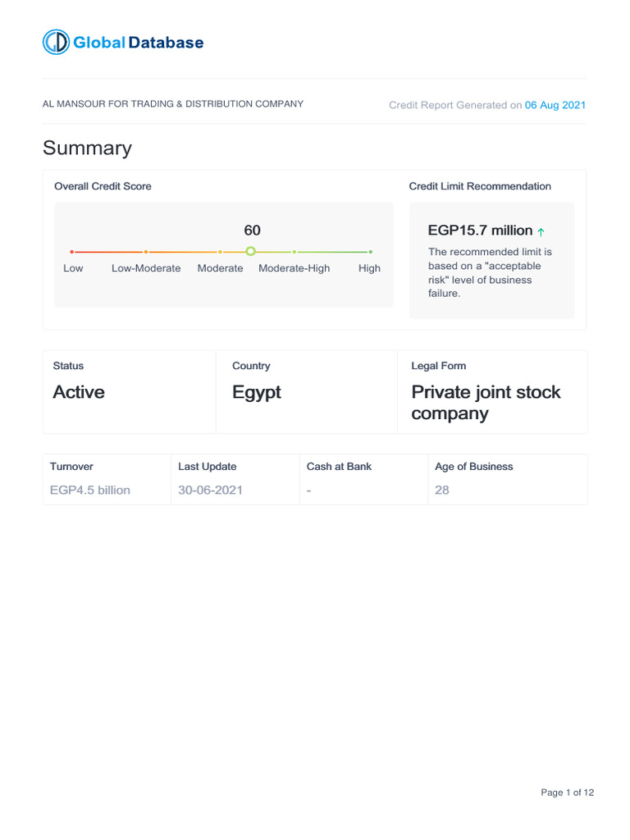The height and width of the screenshot is (840, 630).
Task: Click the green upward arrow beside EGP15.7 million
Action: point(541,232)
